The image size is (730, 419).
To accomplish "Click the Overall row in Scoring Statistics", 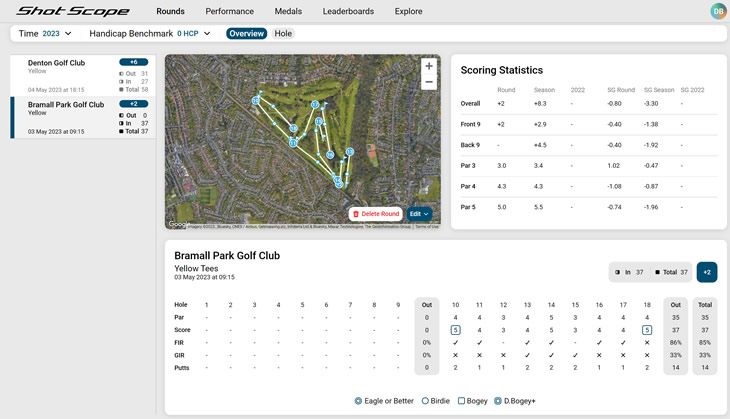I will point(588,103).
